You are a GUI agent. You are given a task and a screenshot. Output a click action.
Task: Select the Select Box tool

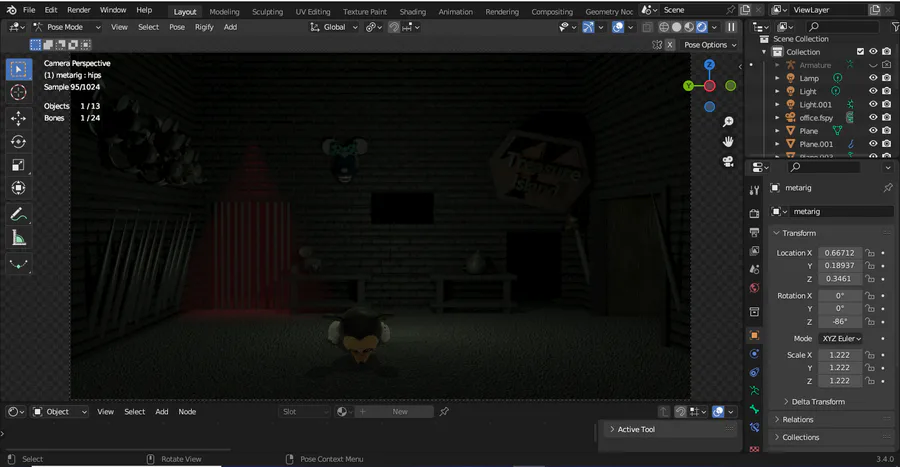[x=18, y=69]
